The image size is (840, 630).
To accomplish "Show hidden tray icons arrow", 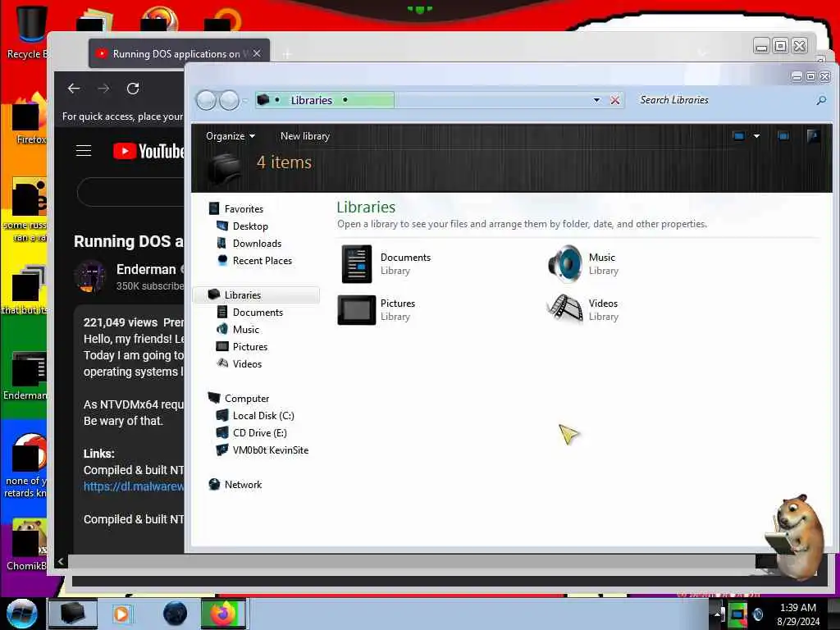I will coord(717,615).
